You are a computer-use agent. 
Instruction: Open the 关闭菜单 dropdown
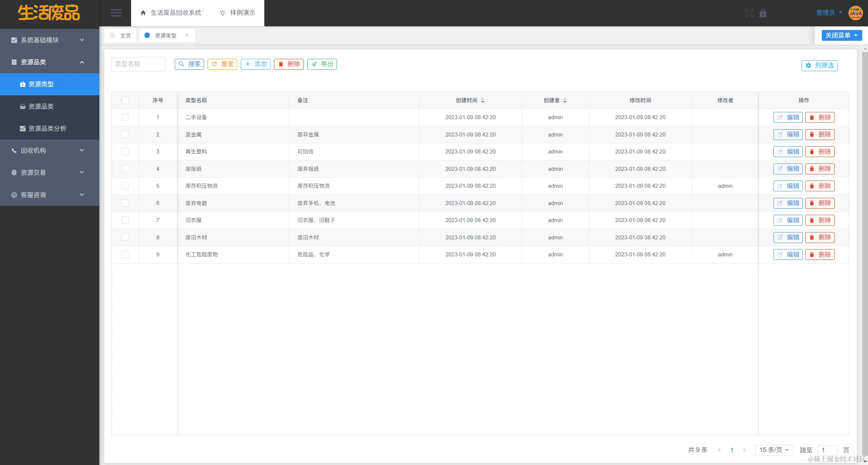[x=841, y=35]
